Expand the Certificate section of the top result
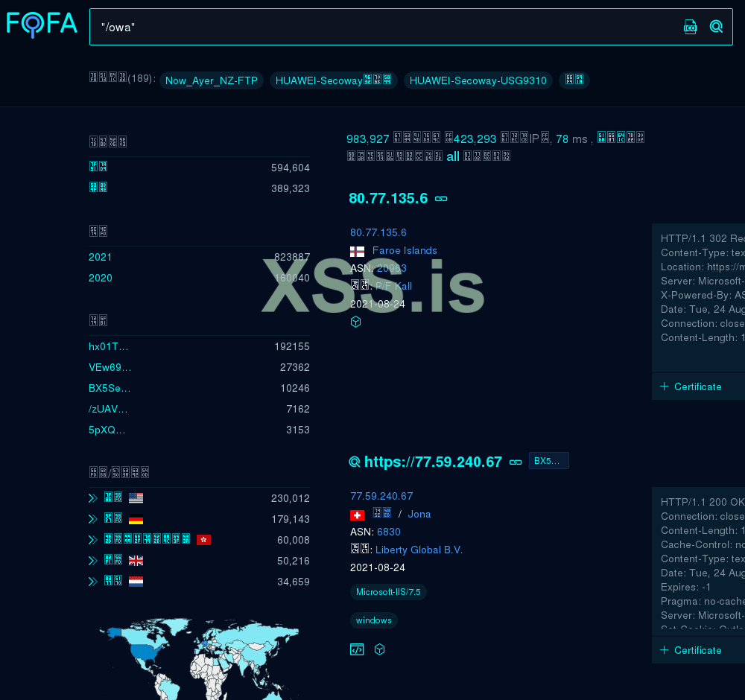This screenshot has height=700, width=745. [691, 386]
